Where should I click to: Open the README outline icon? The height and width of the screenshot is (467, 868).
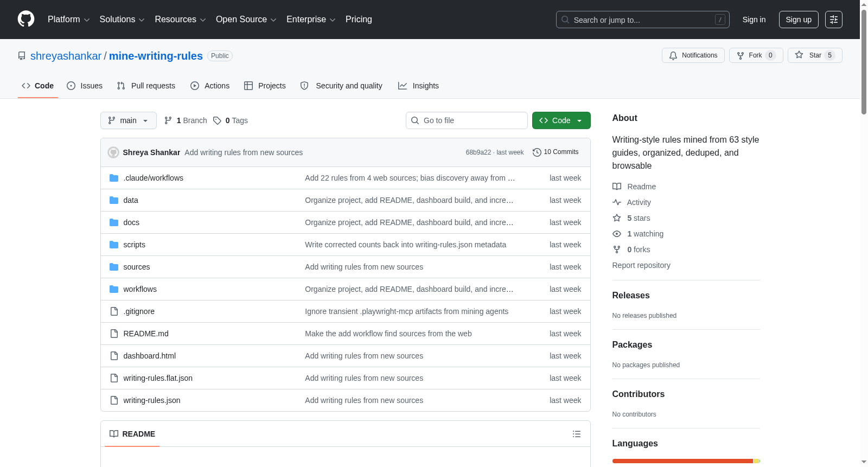click(x=577, y=434)
